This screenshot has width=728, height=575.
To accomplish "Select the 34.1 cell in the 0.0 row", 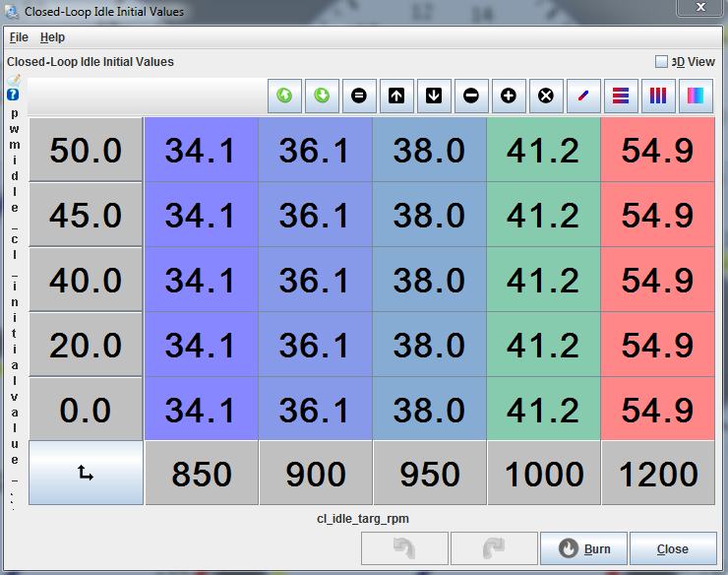I will 202,409.
